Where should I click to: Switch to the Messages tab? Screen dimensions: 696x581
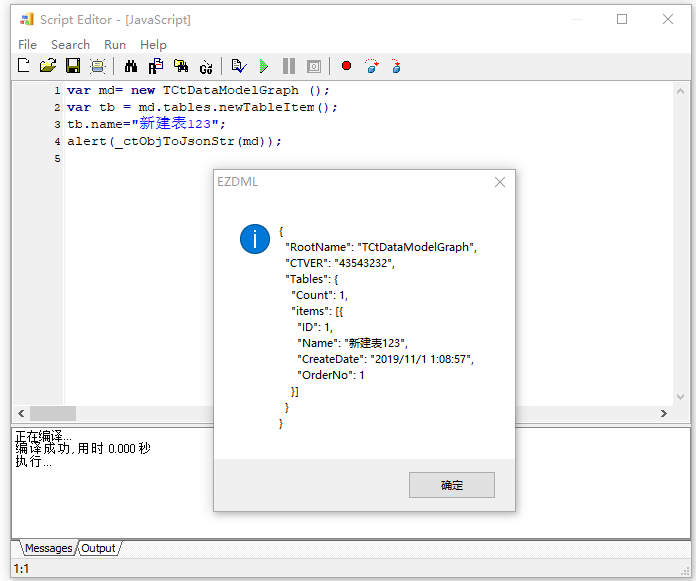(48, 548)
